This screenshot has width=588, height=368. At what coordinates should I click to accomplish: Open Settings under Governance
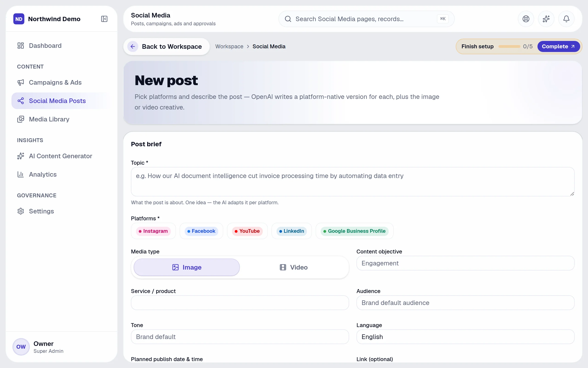pyautogui.click(x=62, y=211)
